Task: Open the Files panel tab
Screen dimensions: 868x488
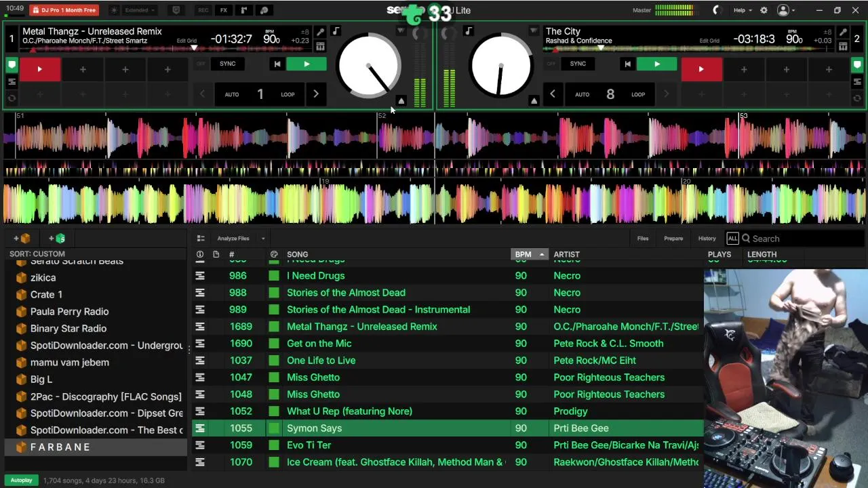Action: coord(643,239)
